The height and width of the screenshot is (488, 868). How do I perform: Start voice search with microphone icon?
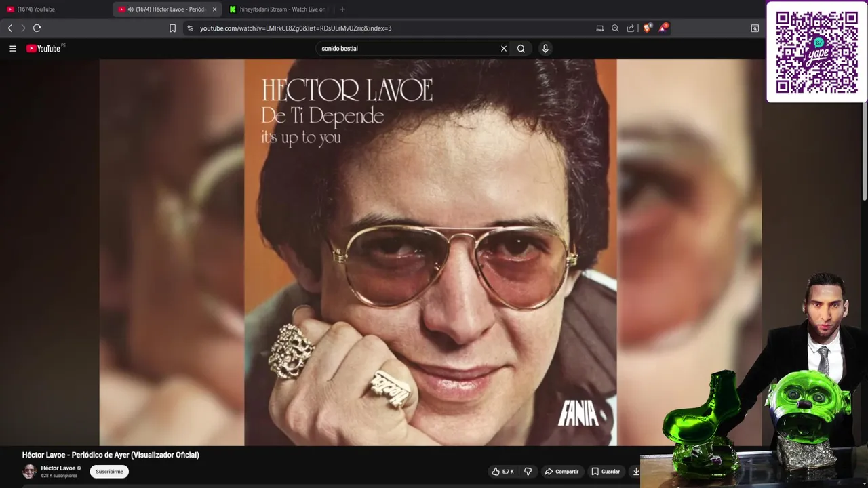(x=545, y=48)
